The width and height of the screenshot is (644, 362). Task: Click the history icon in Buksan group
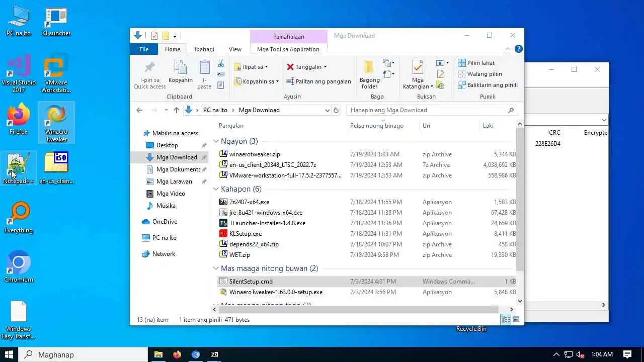(441, 85)
